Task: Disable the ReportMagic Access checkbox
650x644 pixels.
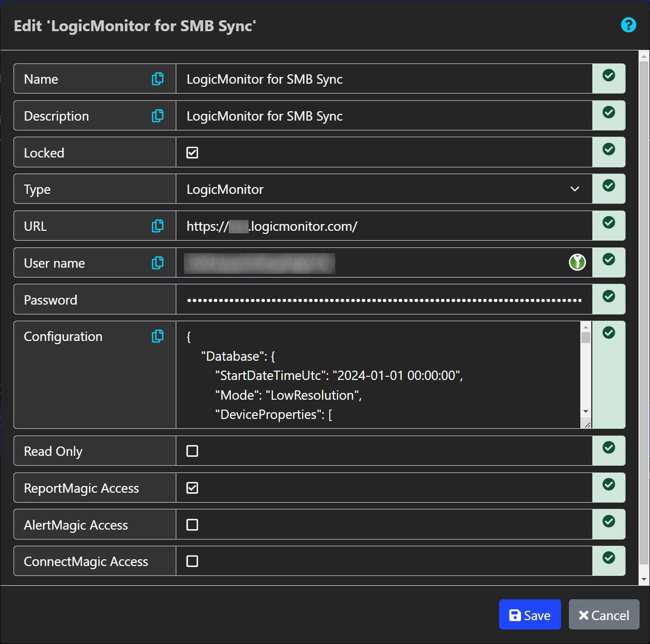Action: click(x=192, y=488)
